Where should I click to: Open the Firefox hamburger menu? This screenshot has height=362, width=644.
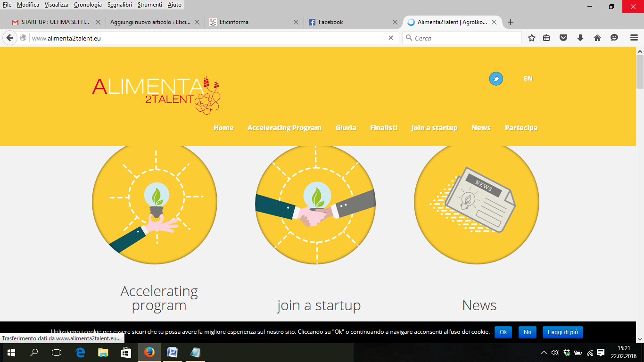click(x=634, y=38)
